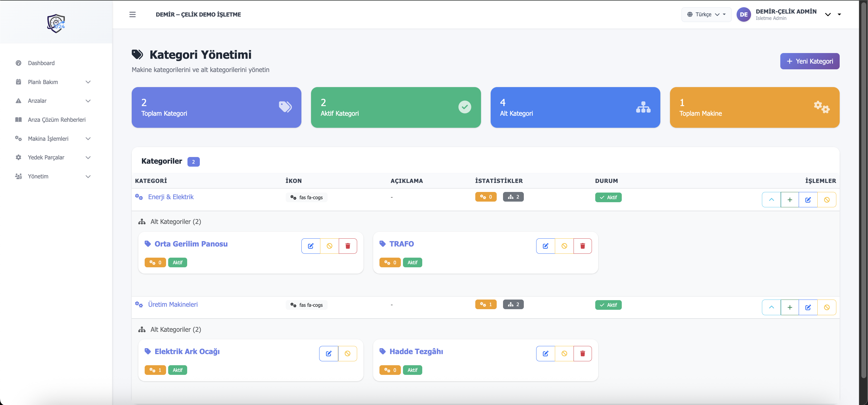
Task: Delete the TRAFO subcategory
Action: [582, 246]
